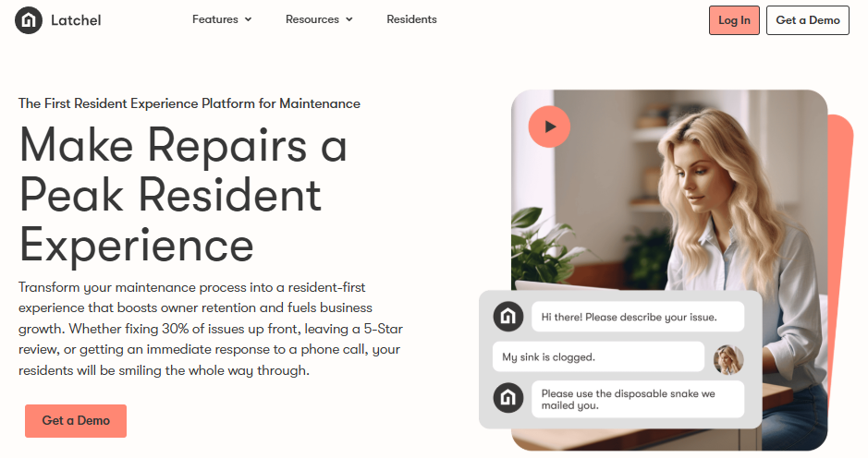Open the Features menu
868x458 pixels.
(x=222, y=19)
